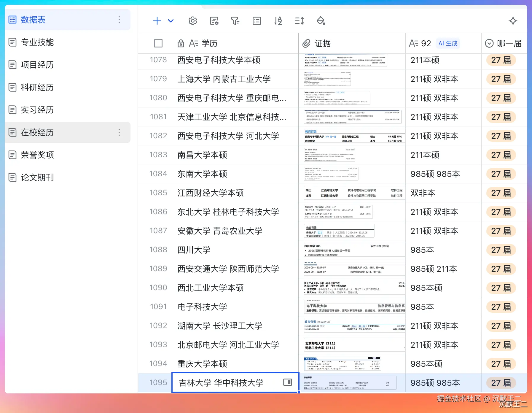
Task: Click the lock icon on 学历 column
Action: (181, 44)
